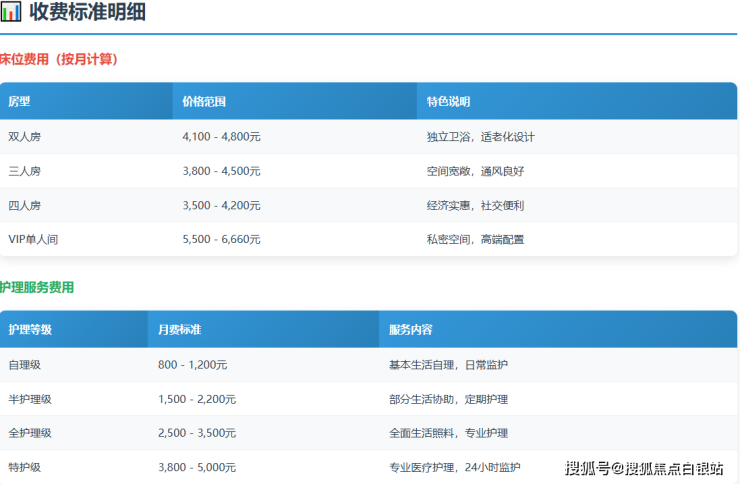
Task: Click the VIP单人间 room type cell
Action: click(33, 239)
